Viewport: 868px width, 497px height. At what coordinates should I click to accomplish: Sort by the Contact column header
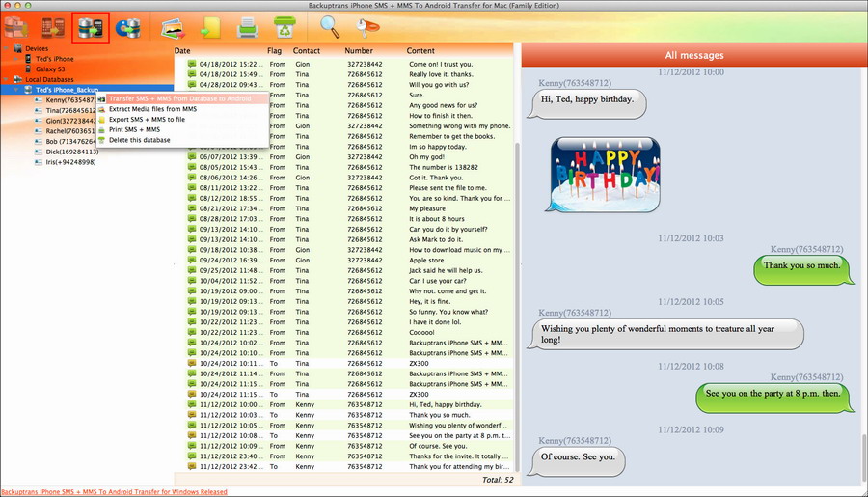[x=307, y=51]
